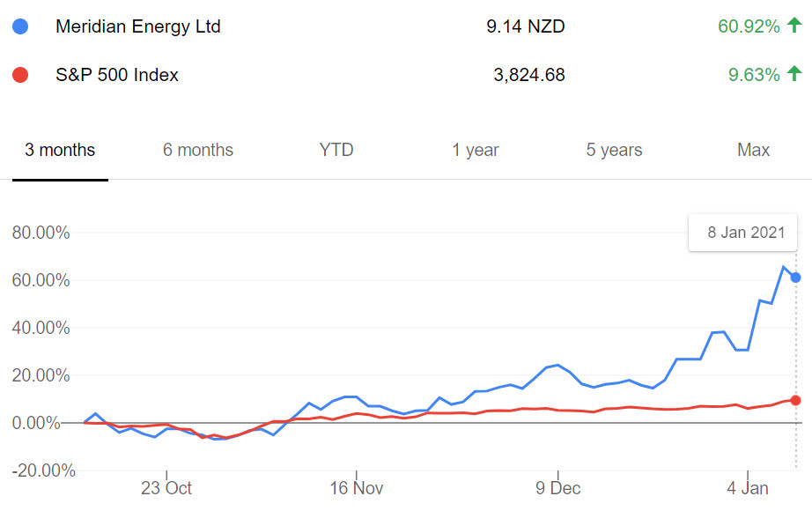This screenshot has height=511, width=812.
Task: Click the blue Meridian Energy legend dot
Action: point(20,26)
